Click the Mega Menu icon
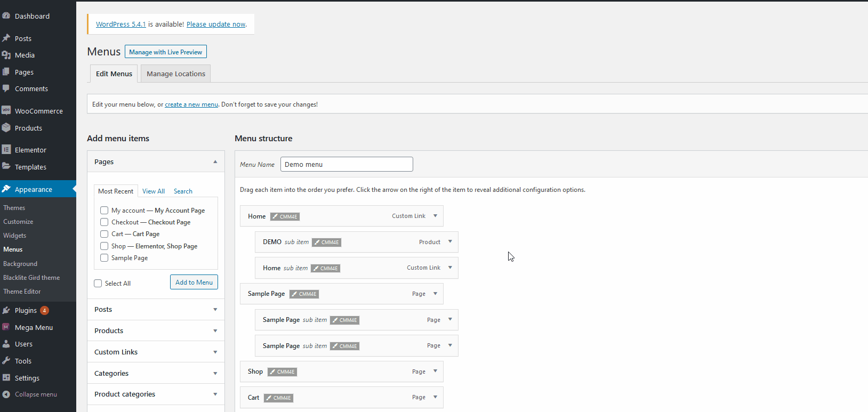This screenshot has height=412, width=868. tap(6, 327)
